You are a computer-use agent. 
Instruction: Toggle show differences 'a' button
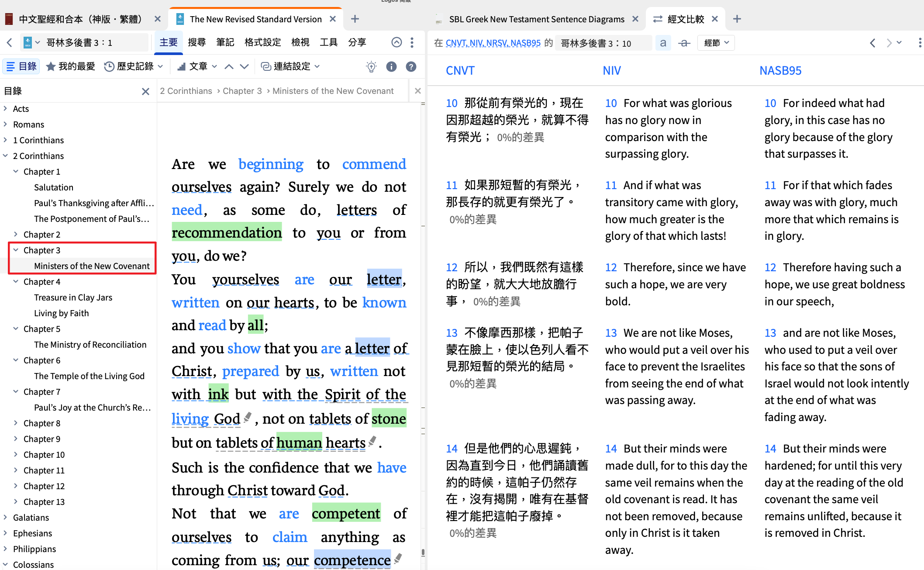pos(663,43)
